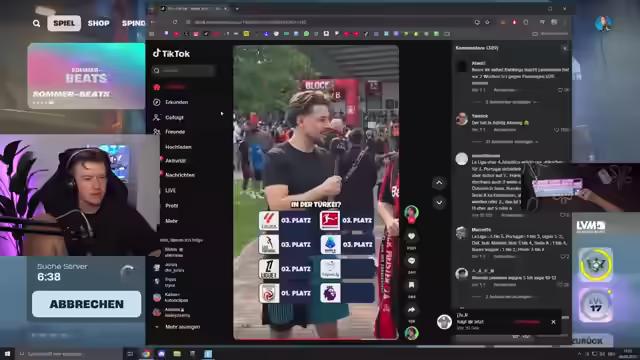Switch to the SPIND tab in the game
Viewport: 640px width, 360px height.
[x=133, y=23]
